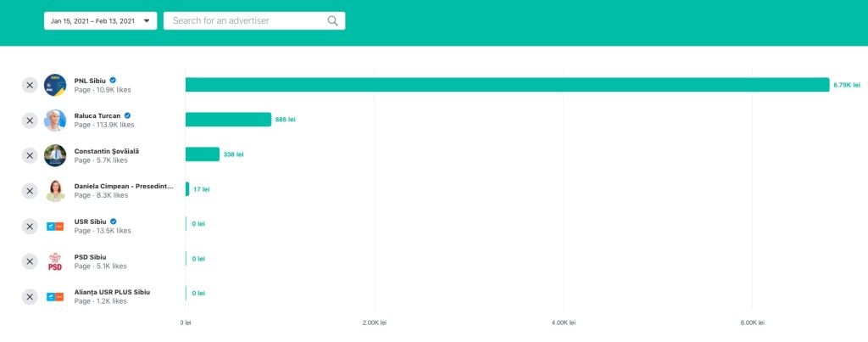The image size is (868, 342).
Task: Click the Daniela Cimpean spending bar
Action: (x=187, y=189)
